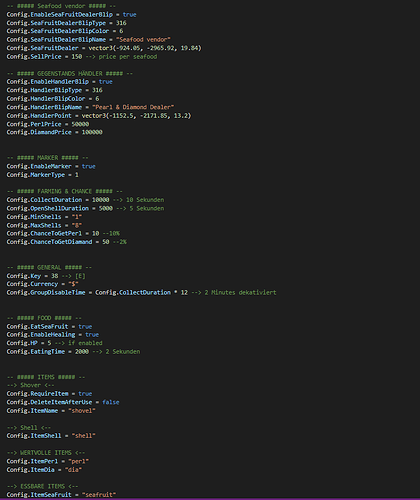Click the EnableHealing true value

92,335
